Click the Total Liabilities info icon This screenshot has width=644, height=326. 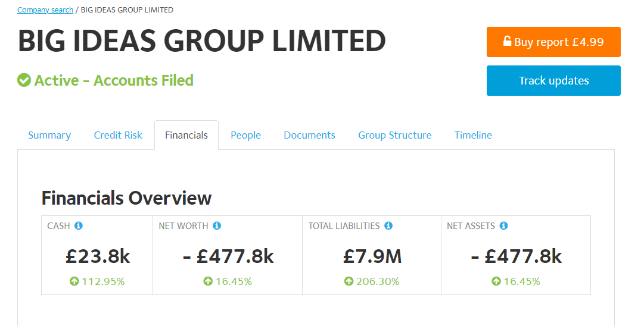point(388,225)
